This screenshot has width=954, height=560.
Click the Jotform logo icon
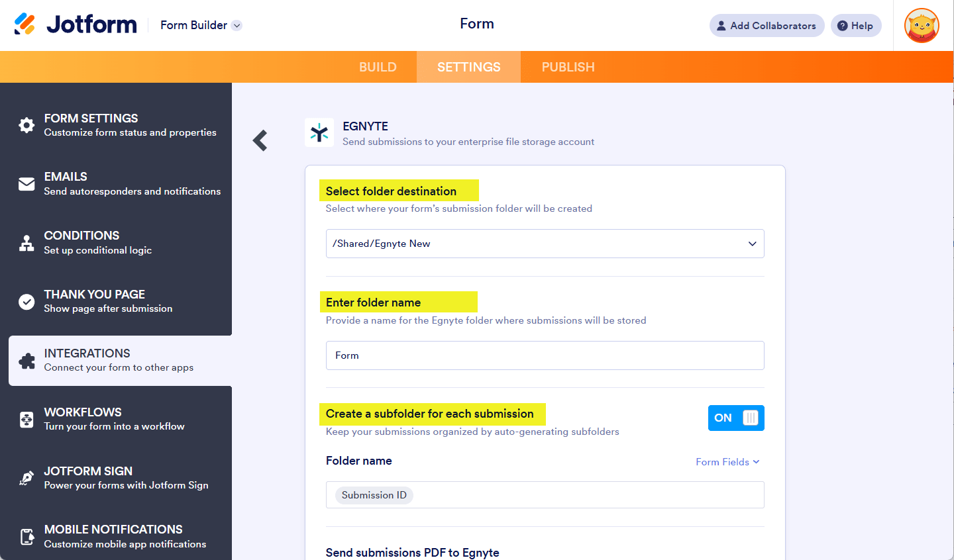point(25,24)
